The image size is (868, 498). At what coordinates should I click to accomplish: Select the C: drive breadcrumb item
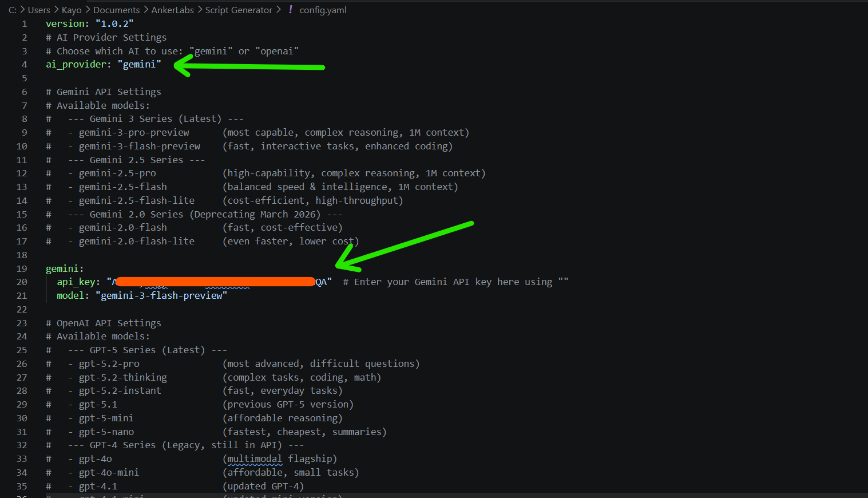tap(13, 10)
